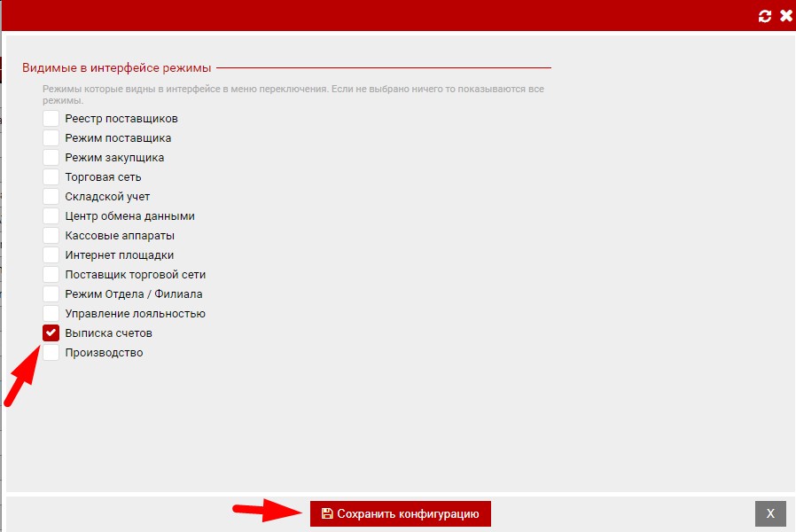
Task: Click Сохранить конфигурацию button
Action: tap(400, 513)
